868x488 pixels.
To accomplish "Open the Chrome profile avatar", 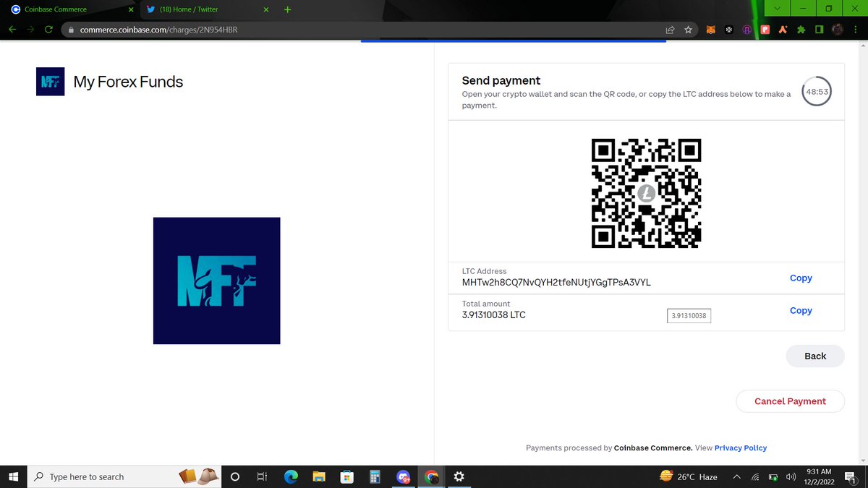I will click(x=838, y=30).
